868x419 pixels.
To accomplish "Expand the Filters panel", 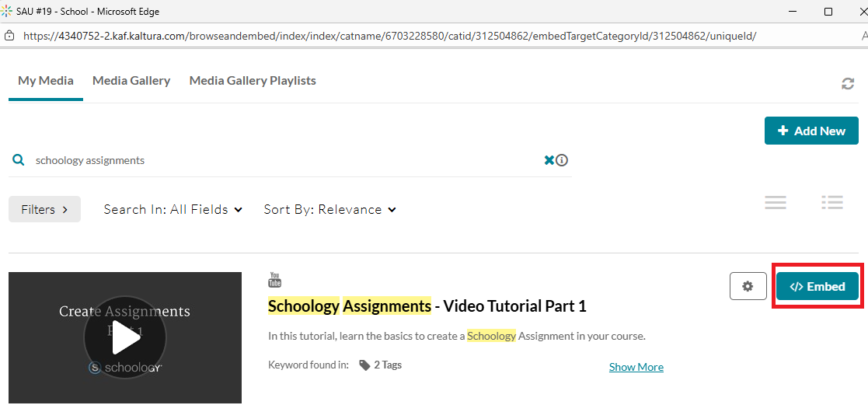I will pos(44,209).
